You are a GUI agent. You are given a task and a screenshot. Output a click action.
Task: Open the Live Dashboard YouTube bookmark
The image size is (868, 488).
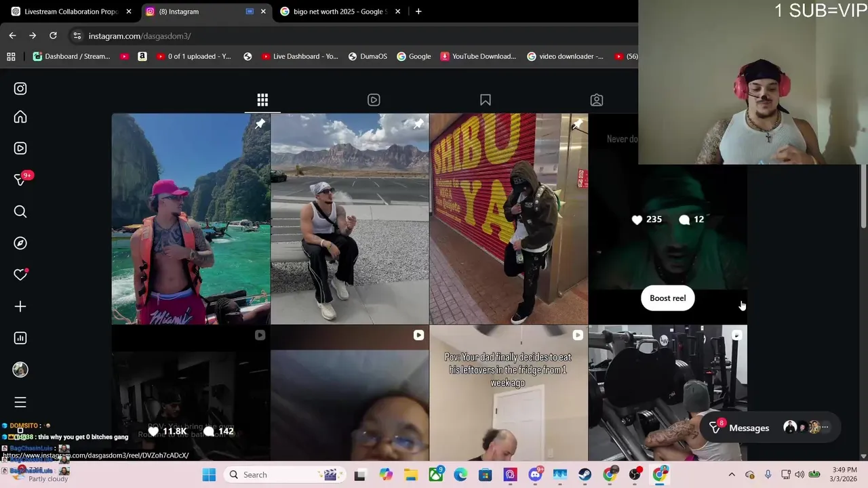[x=299, y=56]
